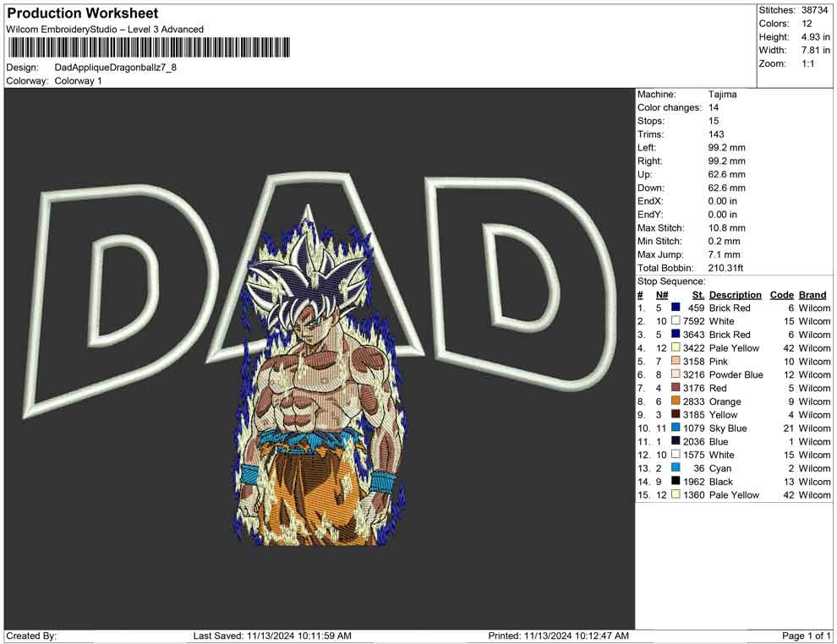The height and width of the screenshot is (644, 837).
Task: Select the 'Powder Blue' description text
Action: [736, 374]
